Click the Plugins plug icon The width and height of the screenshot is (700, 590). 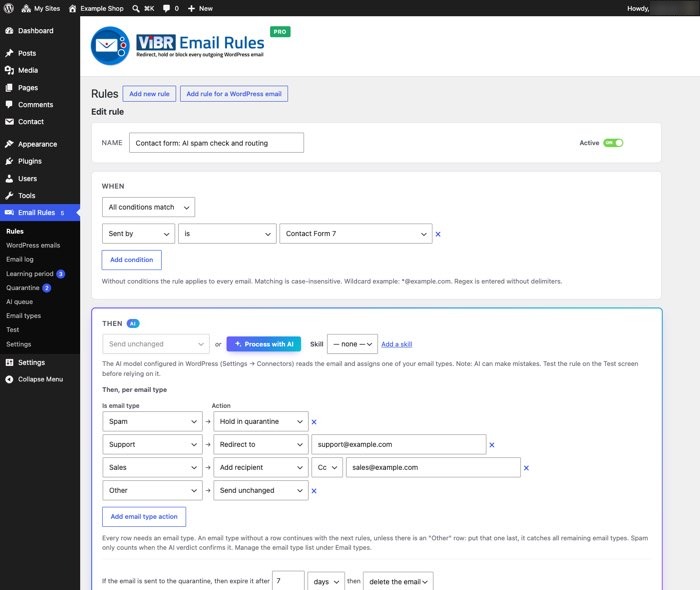pyautogui.click(x=9, y=161)
